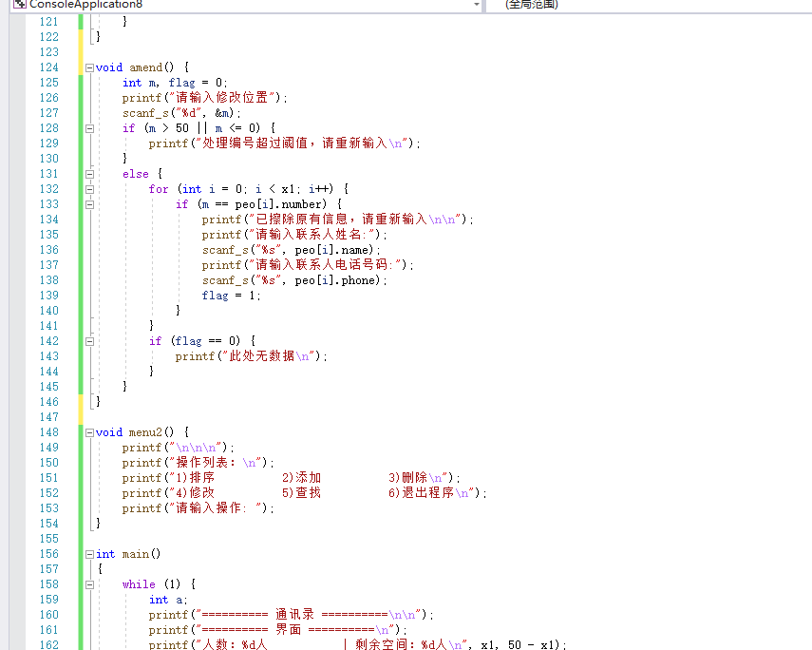
Task: Click the 'int m, flag = 0;' declaration
Action: click(175, 83)
